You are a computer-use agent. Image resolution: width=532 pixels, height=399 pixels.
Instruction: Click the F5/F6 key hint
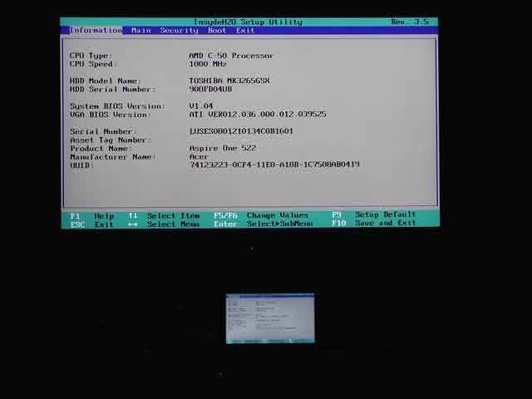click(x=225, y=216)
